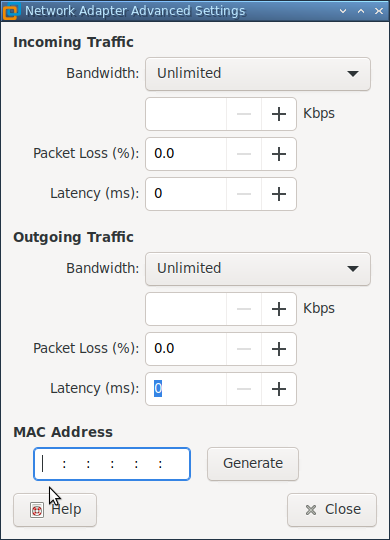The image size is (390, 540).
Task: Click the outgoing Packet Loss value field
Action: (186, 349)
